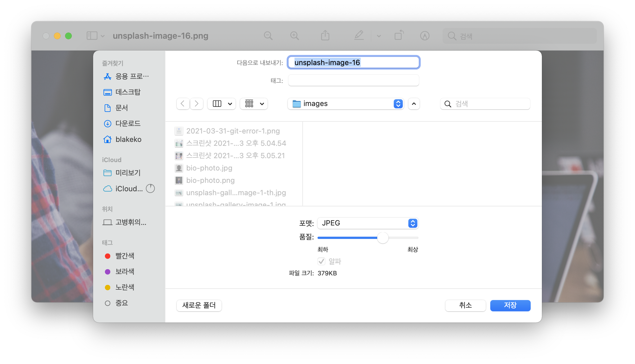Open the Markup toolbar circle-A icon
The image size is (635, 364).
(x=425, y=36)
